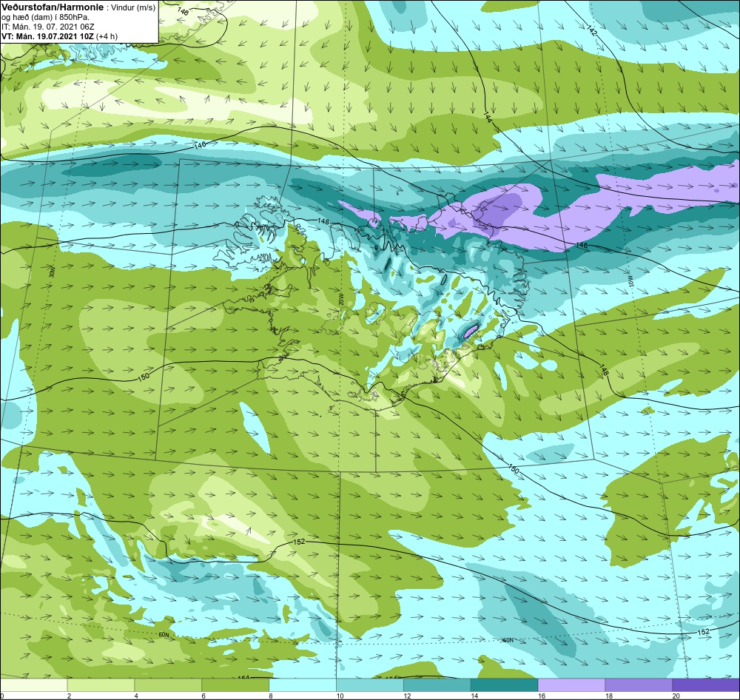Click the legend swatch between 4 and 6
This screenshot has height=700, width=740.
(168, 685)
